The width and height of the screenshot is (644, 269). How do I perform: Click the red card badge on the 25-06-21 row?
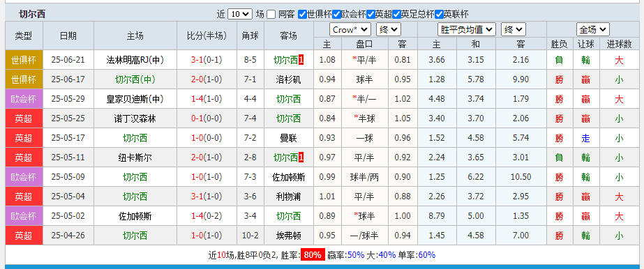(301, 60)
